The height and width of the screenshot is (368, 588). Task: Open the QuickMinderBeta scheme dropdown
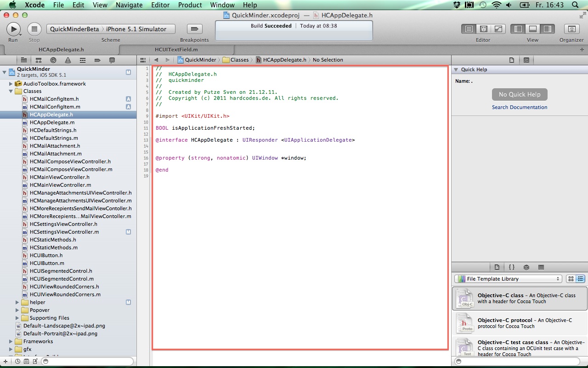74,29
